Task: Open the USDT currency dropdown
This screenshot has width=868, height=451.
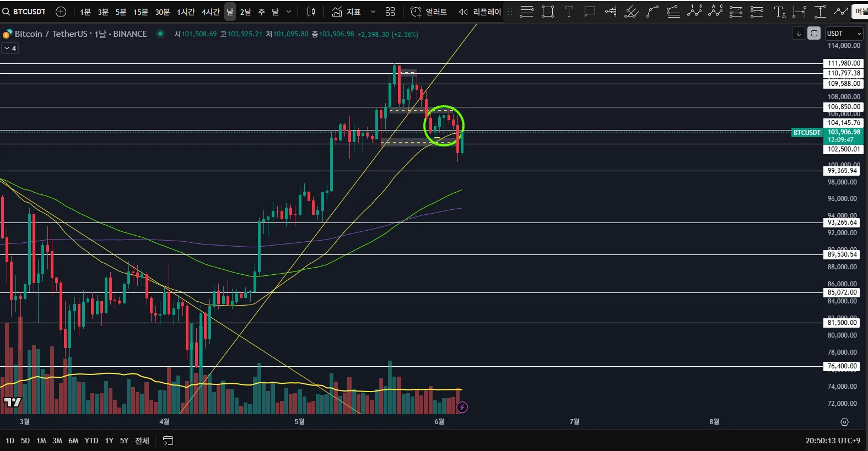Action: point(844,34)
